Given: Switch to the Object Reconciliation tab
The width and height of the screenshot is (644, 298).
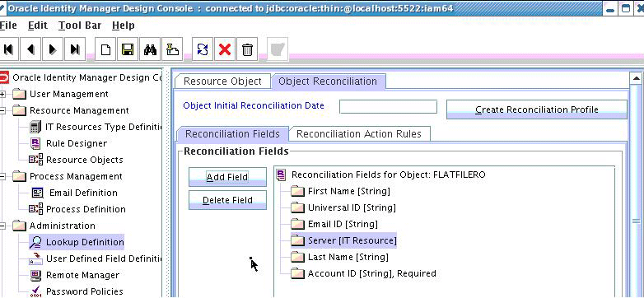Looking at the screenshot, I should 328,81.
